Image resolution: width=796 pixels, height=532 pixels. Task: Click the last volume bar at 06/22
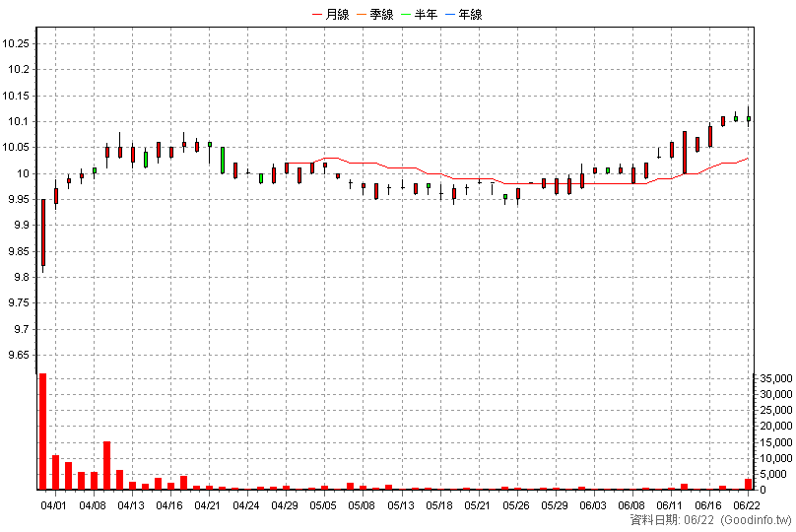pos(749,485)
